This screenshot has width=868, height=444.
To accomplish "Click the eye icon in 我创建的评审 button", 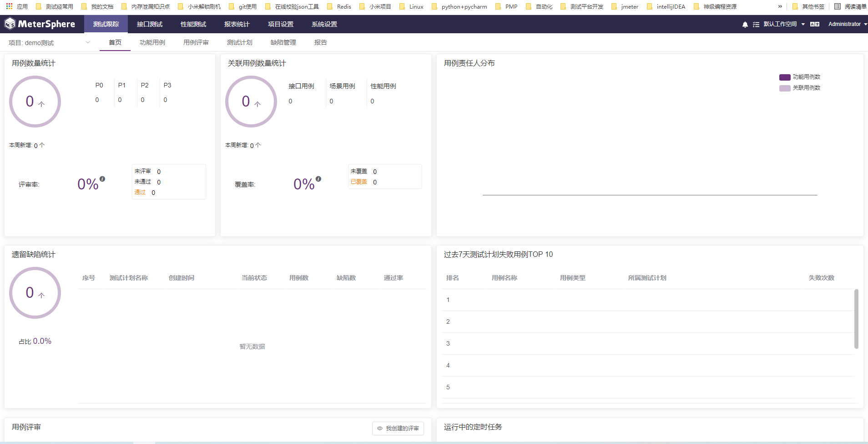I will [380, 429].
